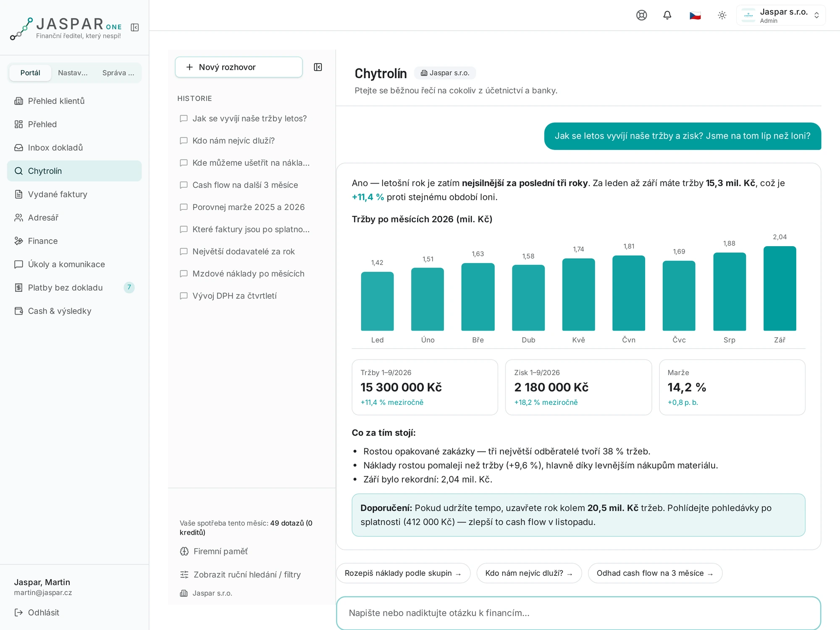Screen dimensions: 840x630
Task: Open Firemní paměť
Action: point(214,551)
